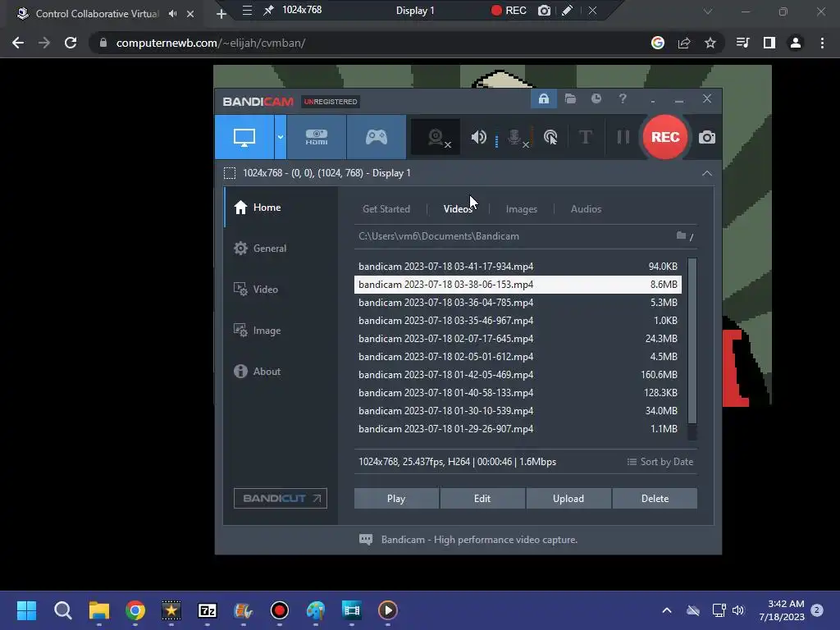Open scheduled recording clock icon
Screen dimensions: 840x630
(596, 98)
